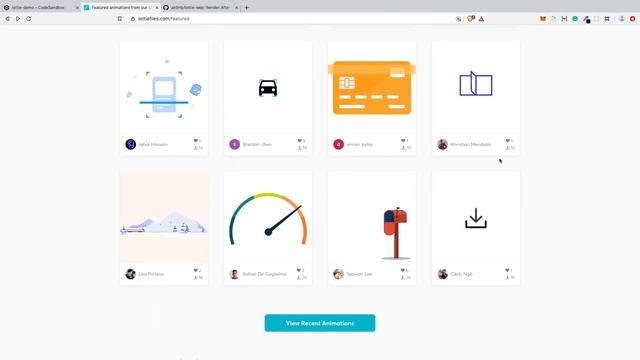Image resolution: width=640 pixels, height=360 pixels.
Task: Open Khristian Mendoza's avatar photo
Action: tap(442, 144)
